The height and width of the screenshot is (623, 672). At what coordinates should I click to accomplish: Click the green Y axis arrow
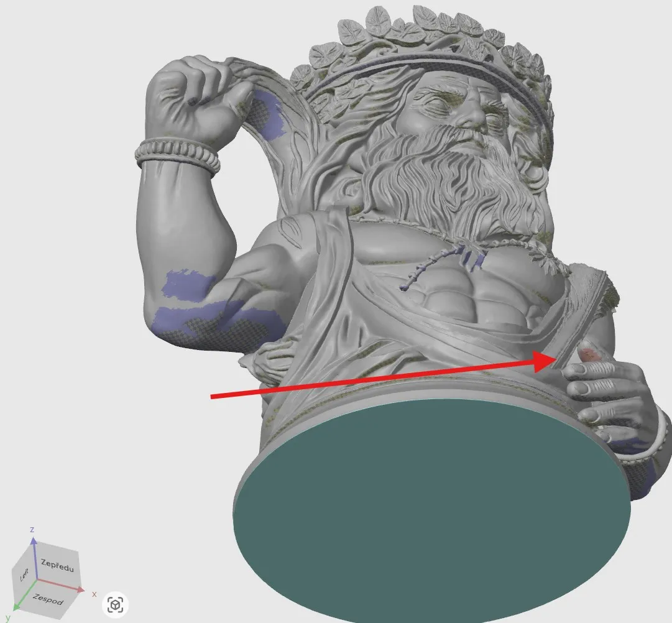pyautogui.click(x=16, y=607)
